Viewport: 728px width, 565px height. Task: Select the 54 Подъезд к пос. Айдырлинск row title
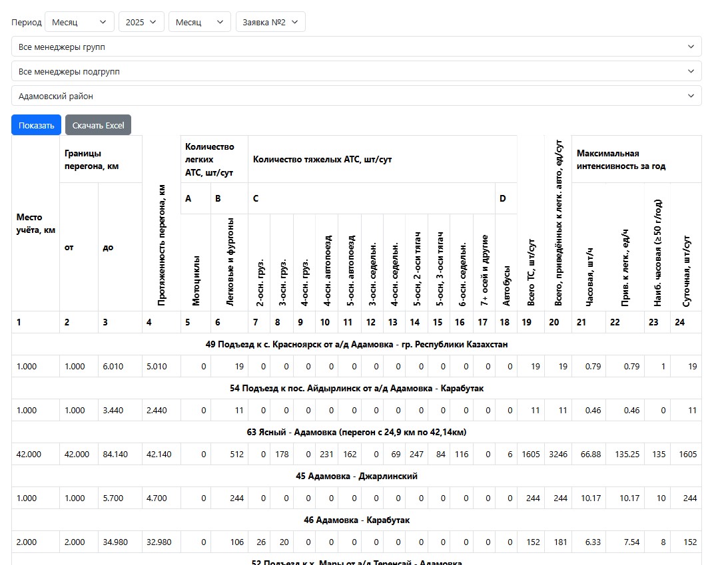tap(356, 388)
